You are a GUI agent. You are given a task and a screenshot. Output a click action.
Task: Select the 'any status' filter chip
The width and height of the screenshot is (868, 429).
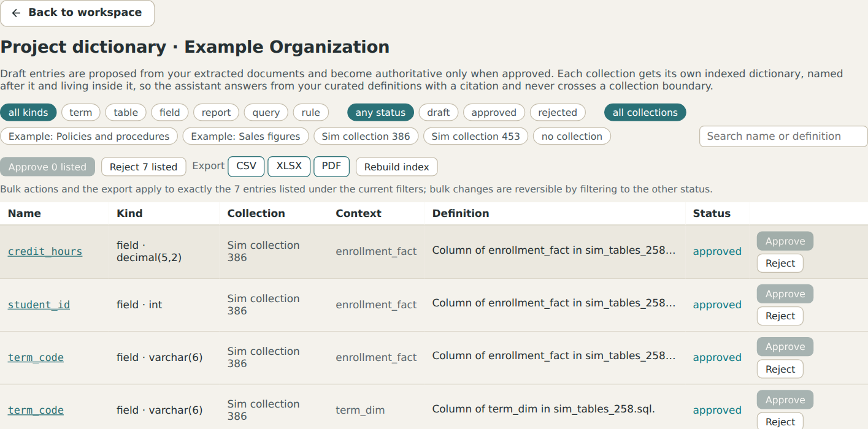pyautogui.click(x=380, y=112)
